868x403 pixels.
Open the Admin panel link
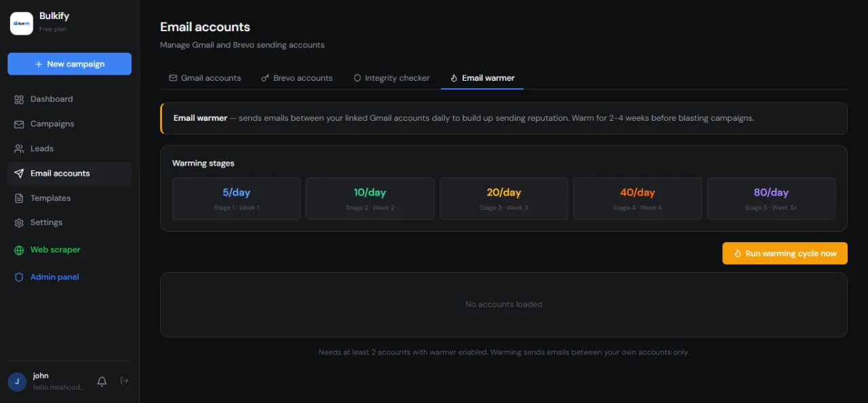69,277
